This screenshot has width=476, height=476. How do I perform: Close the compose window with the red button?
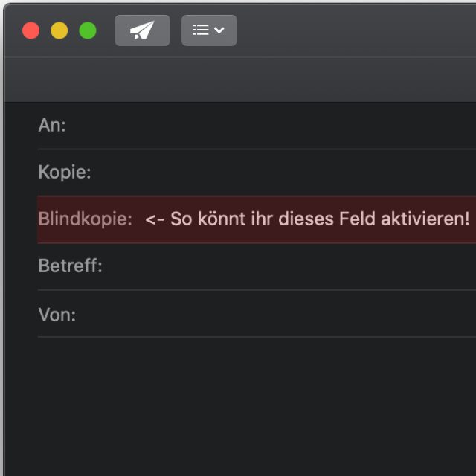point(31,30)
